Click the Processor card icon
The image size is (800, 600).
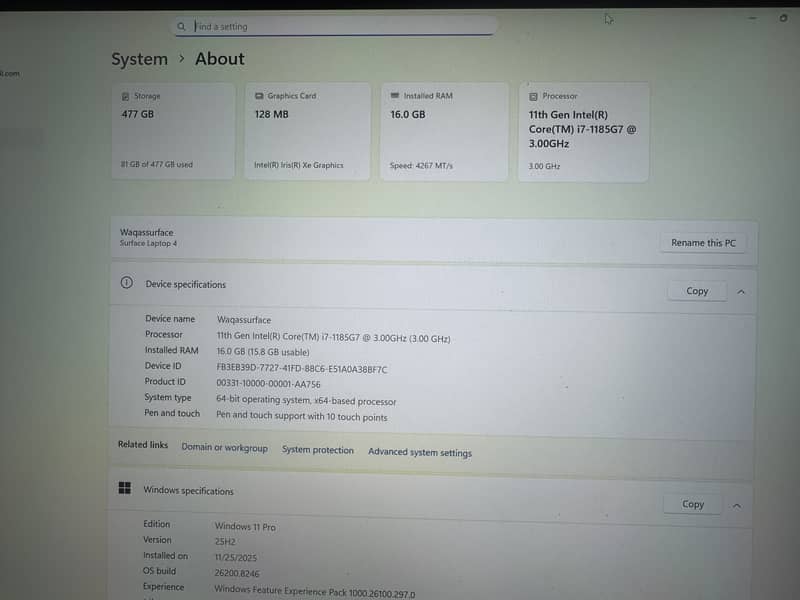[x=533, y=96]
